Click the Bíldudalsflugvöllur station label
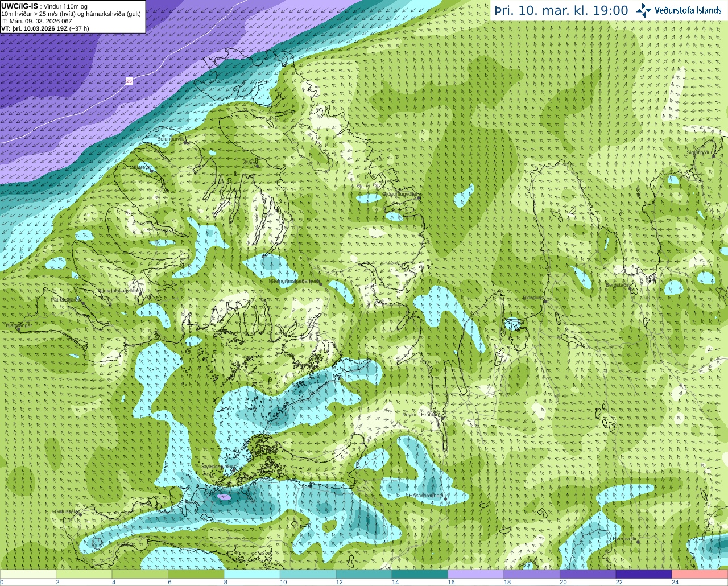728x586 pixels. tap(118, 290)
